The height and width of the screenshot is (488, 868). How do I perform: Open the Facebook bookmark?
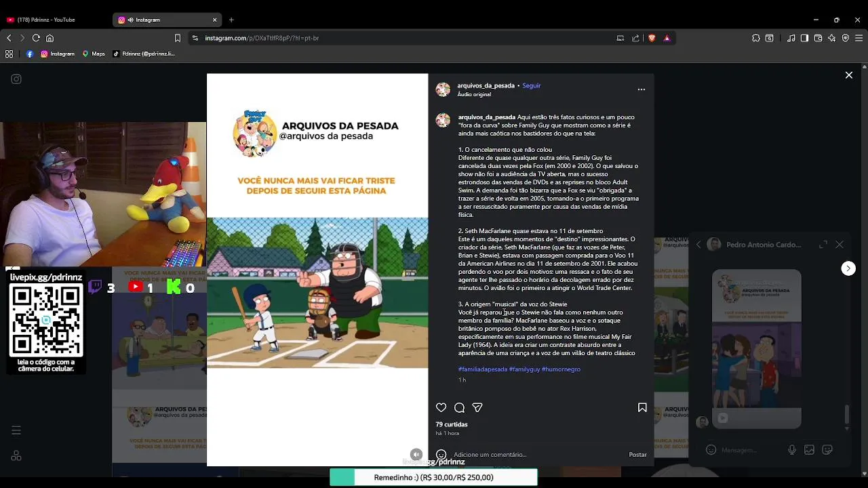pyautogui.click(x=30, y=54)
